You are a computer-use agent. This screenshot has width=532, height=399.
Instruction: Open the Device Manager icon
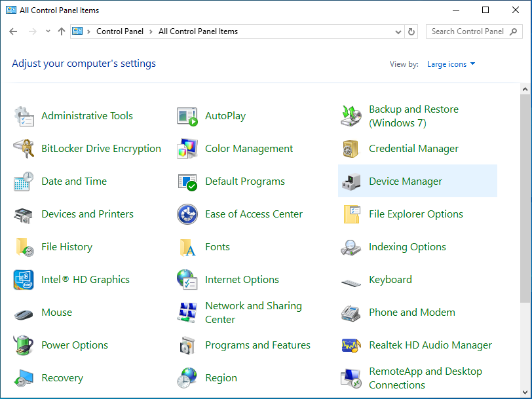click(x=351, y=181)
